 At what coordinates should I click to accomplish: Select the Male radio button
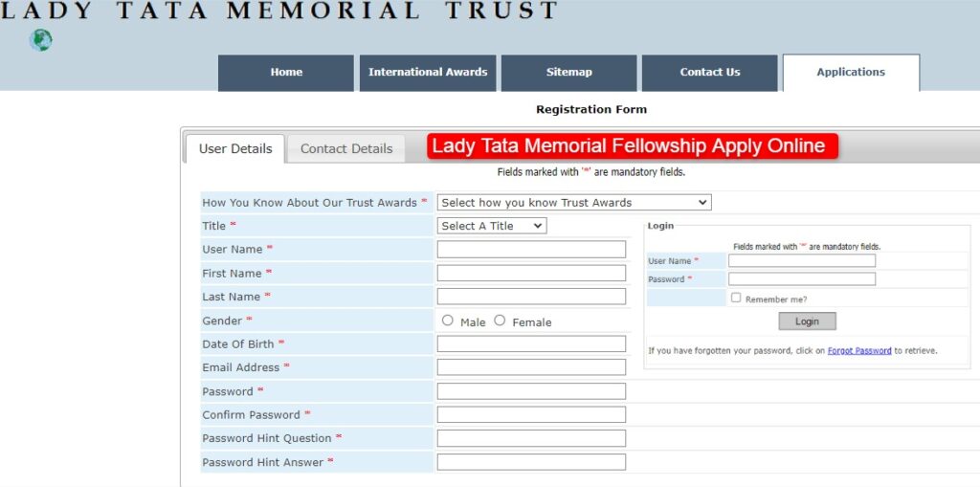(x=448, y=321)
